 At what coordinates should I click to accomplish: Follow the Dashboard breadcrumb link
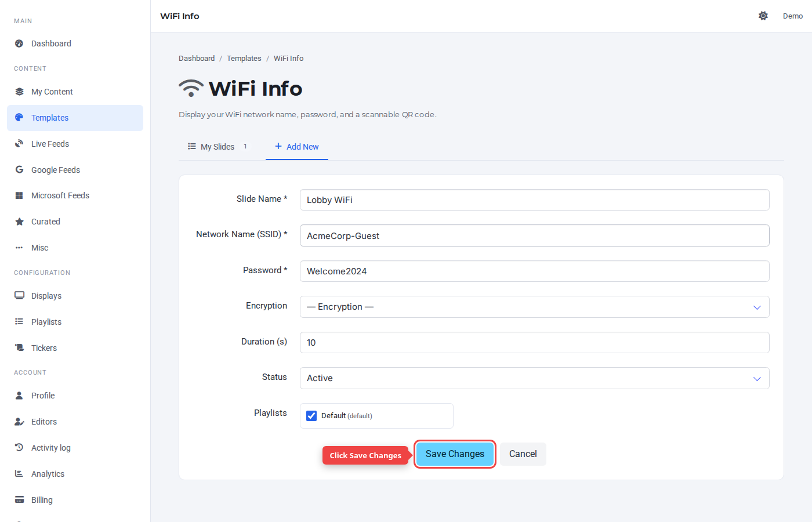197,59
